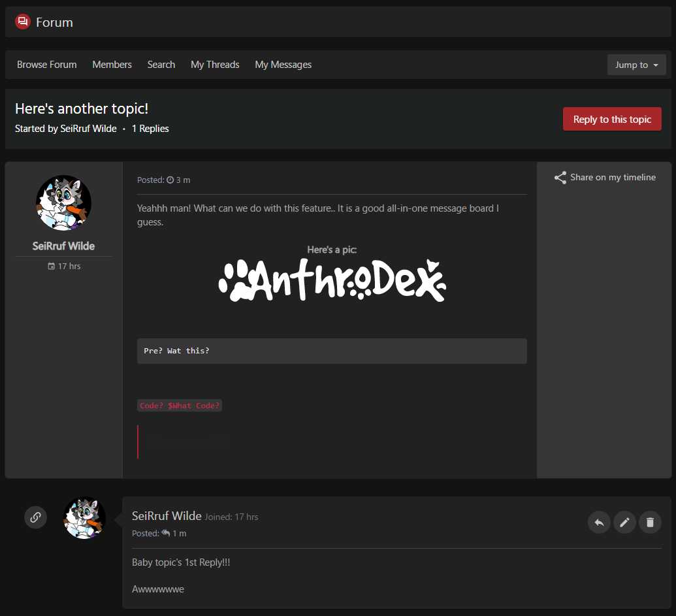Click the 'Yeahhh man!' post body text

pos(318,215)
